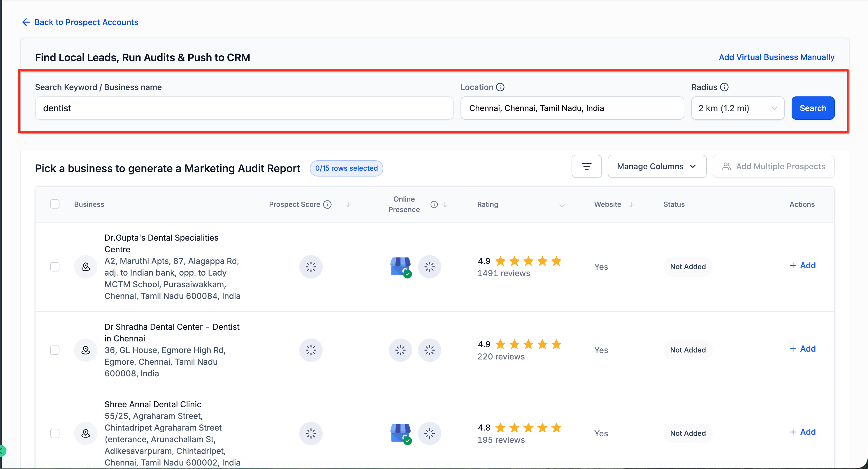
Task: Focus the dentist search keyword field
Action: pyautogui.click(x=244, y=108)
